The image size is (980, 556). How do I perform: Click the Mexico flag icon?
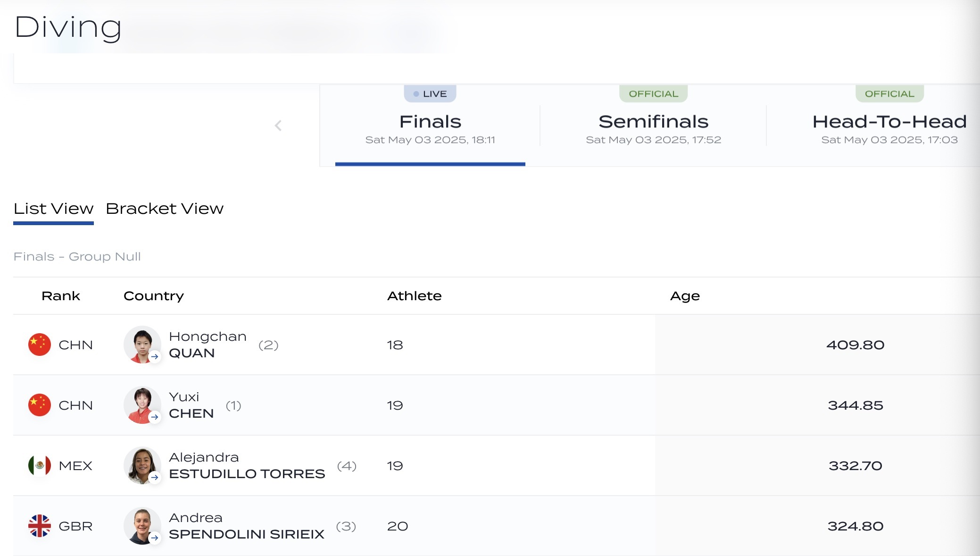(40, 465)
